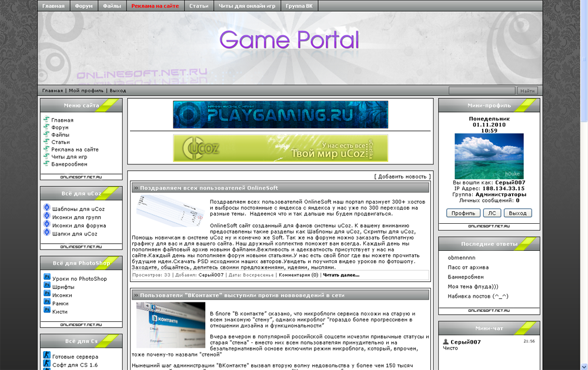The height and width of the screenshot is (370, 588).
Task: Click the icon beside Форум in site menu
Action: point(46,127)
